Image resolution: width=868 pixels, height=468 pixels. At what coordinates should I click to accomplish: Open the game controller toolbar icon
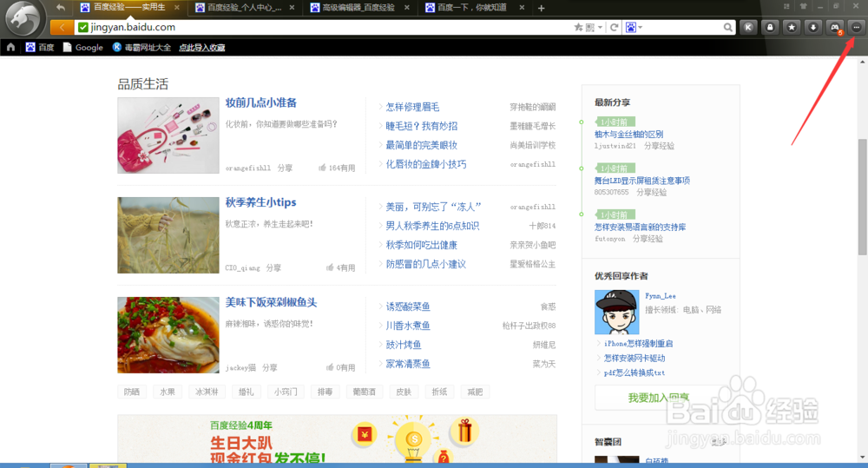(x=835, y=27)
